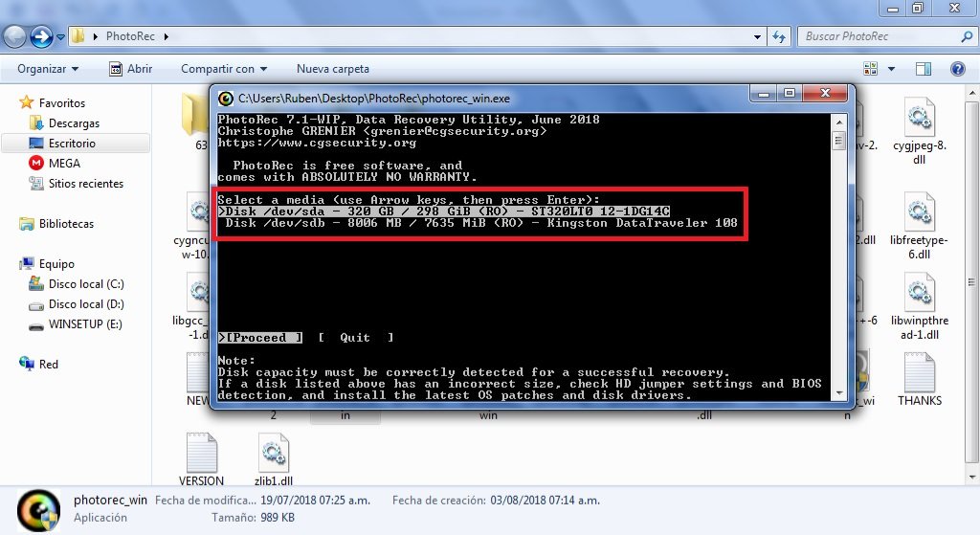Screen dimensions: 980x535
Task: Click Explorer file list scrollbar thumb
Action: point(972,281)
